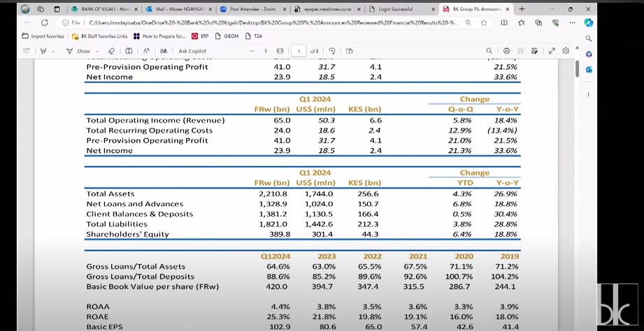Viewport: 644px width, 331px height.
Task: Select the PDF highlight tool
Action: point(43,51)
